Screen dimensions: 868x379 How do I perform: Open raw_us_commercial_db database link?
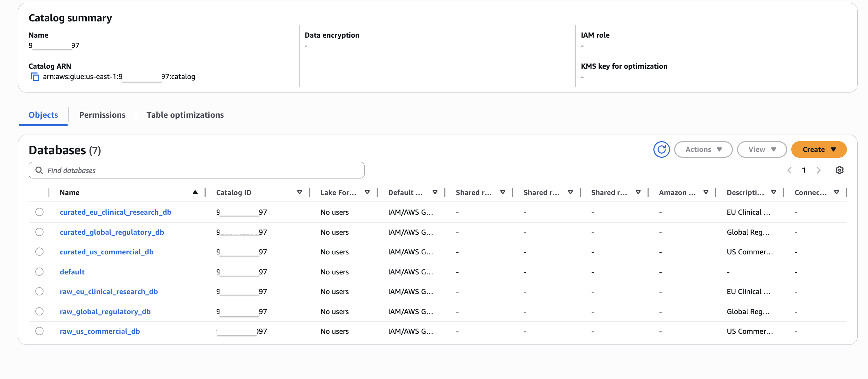tap(100, 331)
